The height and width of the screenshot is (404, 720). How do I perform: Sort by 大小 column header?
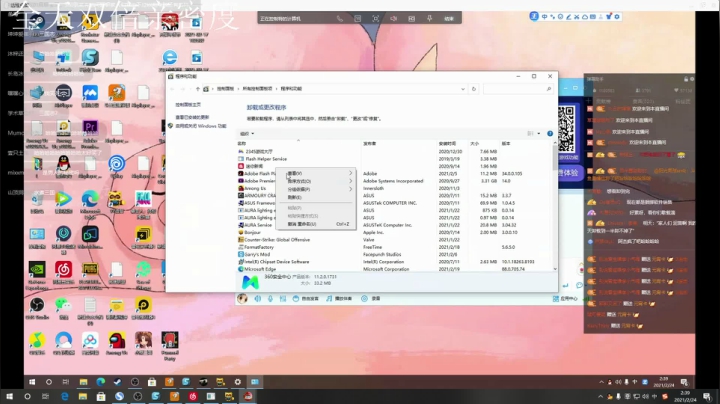[x=474, y=144]
